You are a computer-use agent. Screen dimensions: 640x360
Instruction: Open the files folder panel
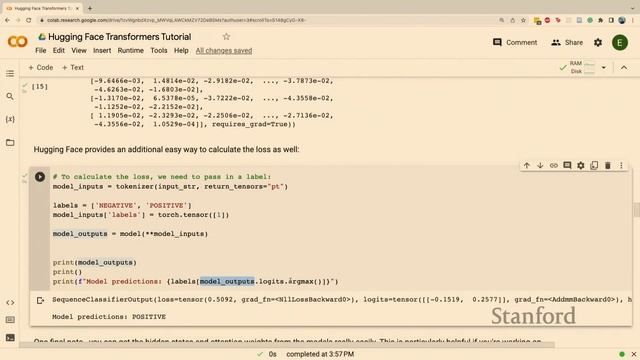(10, 142)
